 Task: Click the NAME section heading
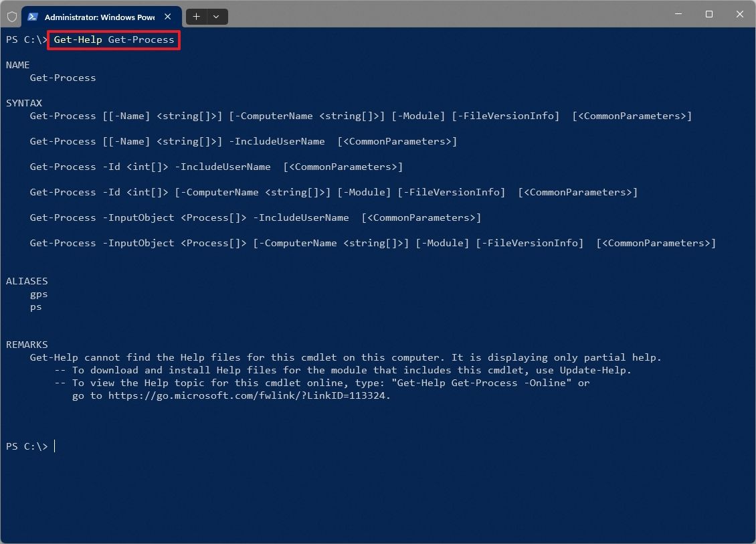pyautogui.click(x=17, y=65)
